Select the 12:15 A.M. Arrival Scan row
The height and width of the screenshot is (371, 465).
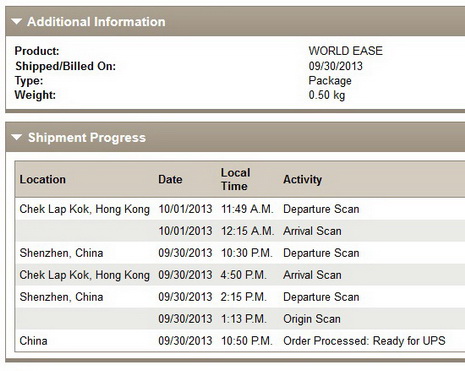pyautogui.click(x=240, y=231)
